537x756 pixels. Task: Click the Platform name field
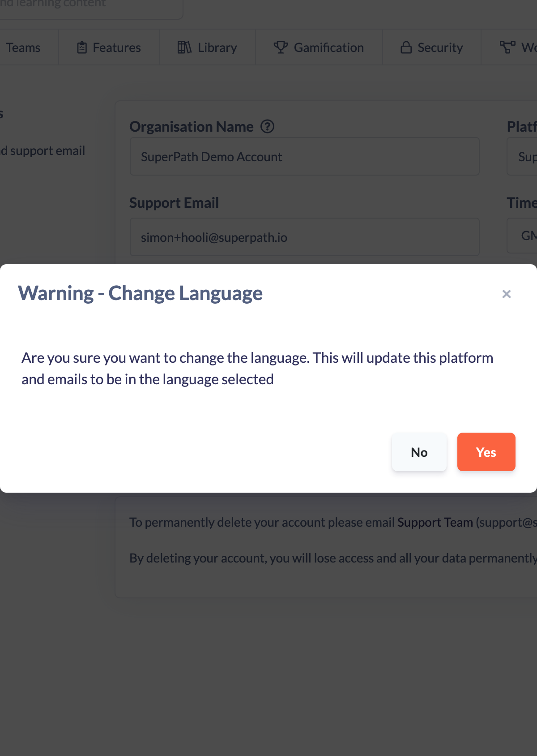click(x=522, y=157)
